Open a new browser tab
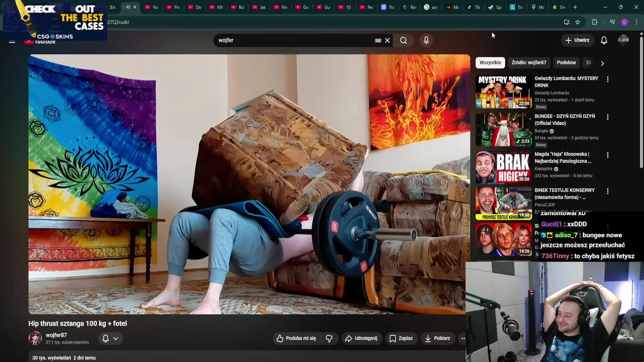The image size is (644, 362). (575, 7)
